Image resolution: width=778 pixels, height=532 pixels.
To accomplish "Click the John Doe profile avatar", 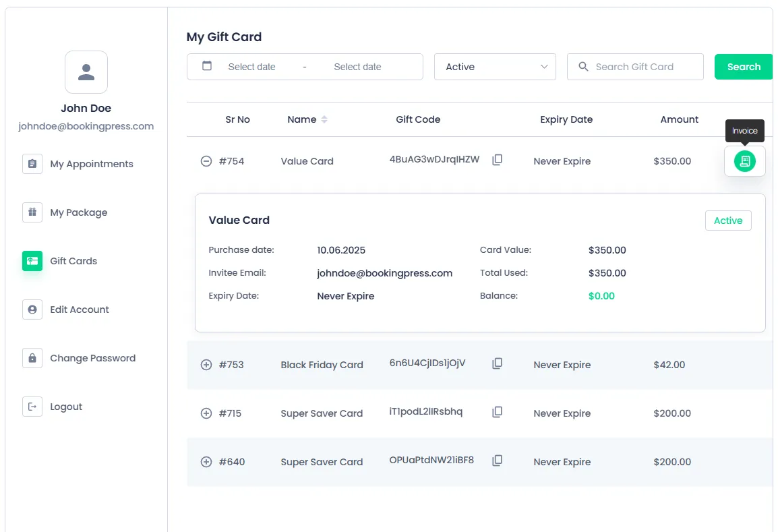I will pyautogui.click(x=86, y=72).
